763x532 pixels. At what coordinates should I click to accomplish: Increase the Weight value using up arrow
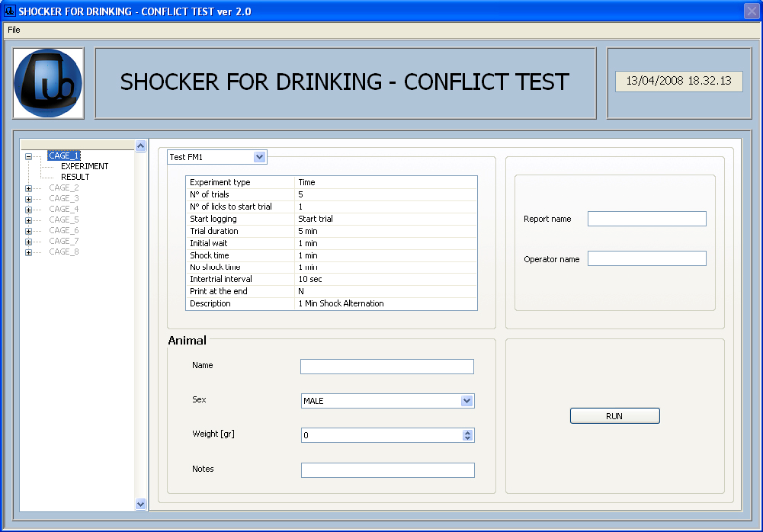tap(468, 432)
